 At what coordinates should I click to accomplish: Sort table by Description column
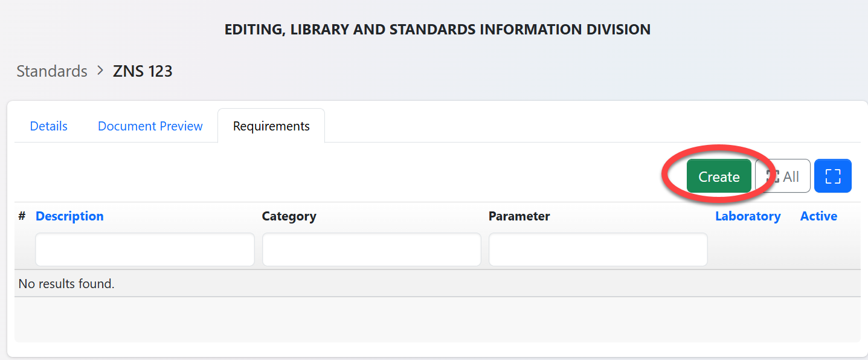tap(69, 216)
